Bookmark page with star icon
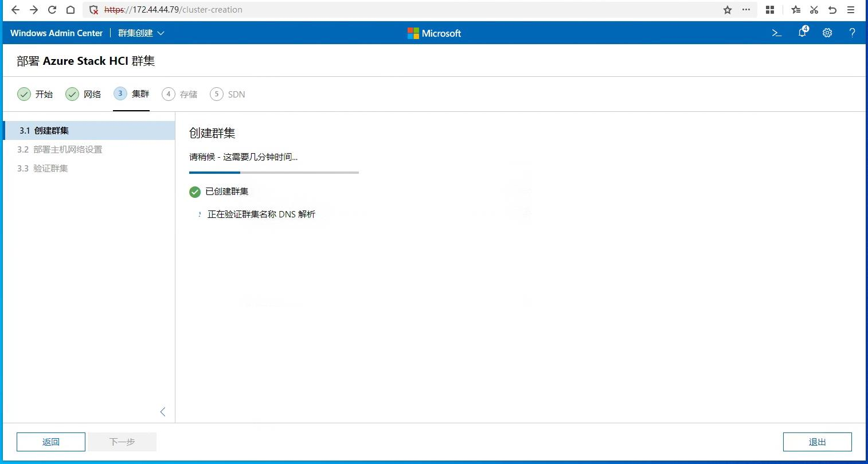Image resolution: width=868 pixels, height=464 pixels. [728, 10]
